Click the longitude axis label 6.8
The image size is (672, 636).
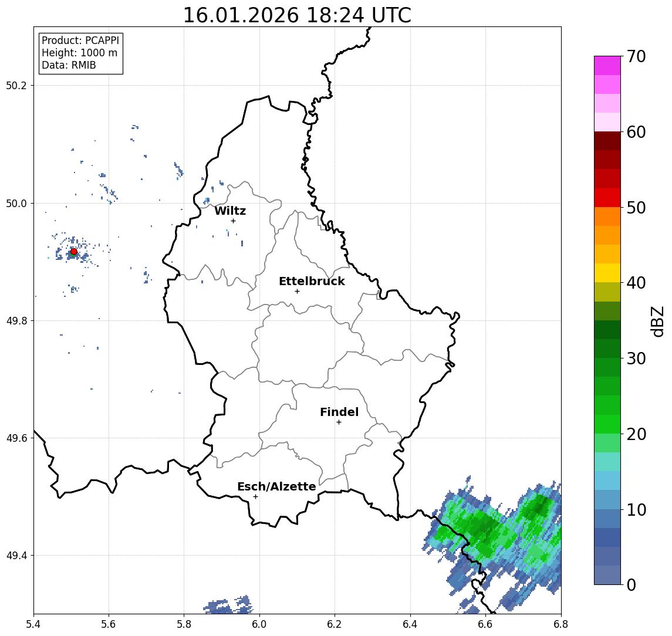pyautogui.click(x=561, y=624)
